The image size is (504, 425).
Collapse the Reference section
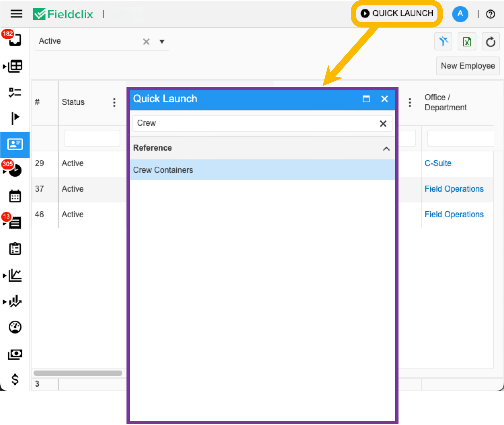click(x=386, y=149)
